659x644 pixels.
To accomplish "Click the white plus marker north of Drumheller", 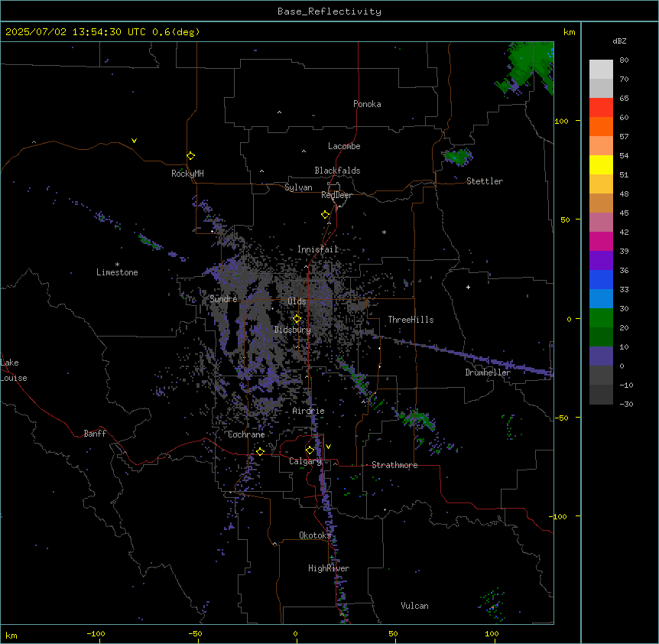I will click(468, 287).
